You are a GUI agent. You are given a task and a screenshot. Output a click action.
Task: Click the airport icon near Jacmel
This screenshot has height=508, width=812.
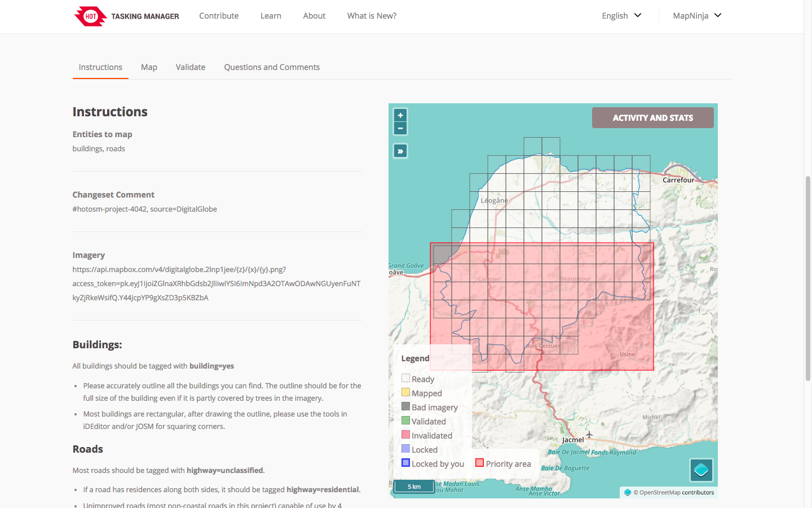coord(589,435)
